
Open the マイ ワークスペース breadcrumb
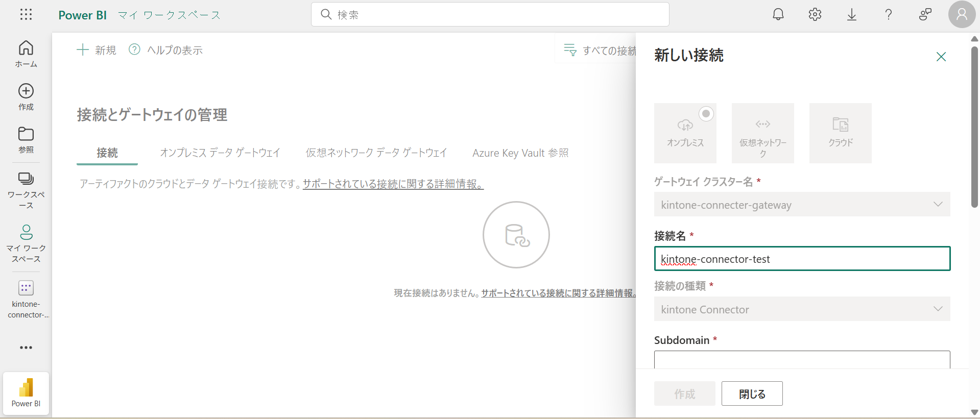click(x=170, y=15)
